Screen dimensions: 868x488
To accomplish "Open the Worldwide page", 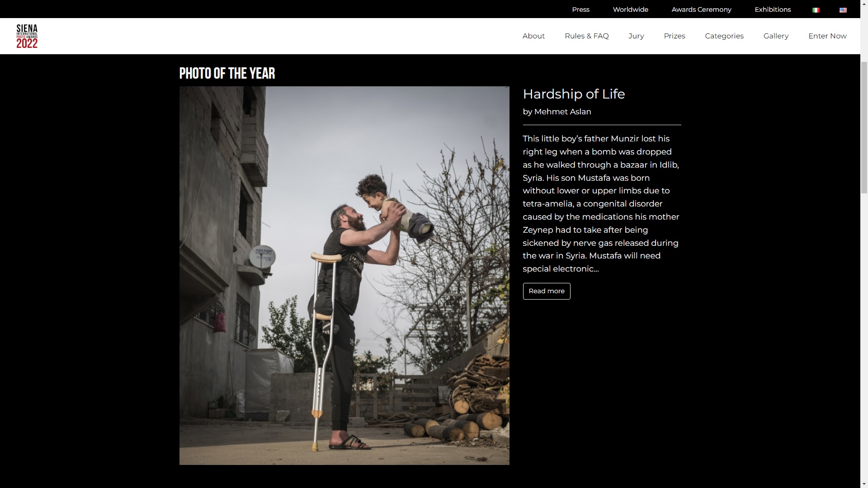I will tap(630, 9).
